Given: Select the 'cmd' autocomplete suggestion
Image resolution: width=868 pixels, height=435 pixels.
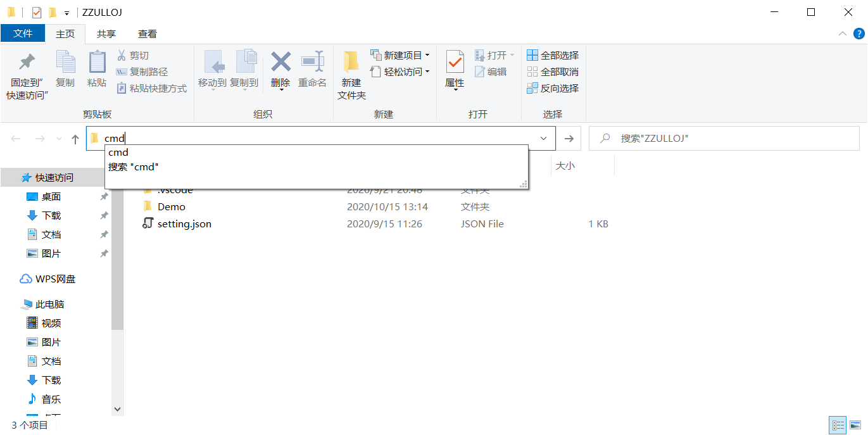Looking at the screenshot, I should pyautogui.click(x=118, y=153).
